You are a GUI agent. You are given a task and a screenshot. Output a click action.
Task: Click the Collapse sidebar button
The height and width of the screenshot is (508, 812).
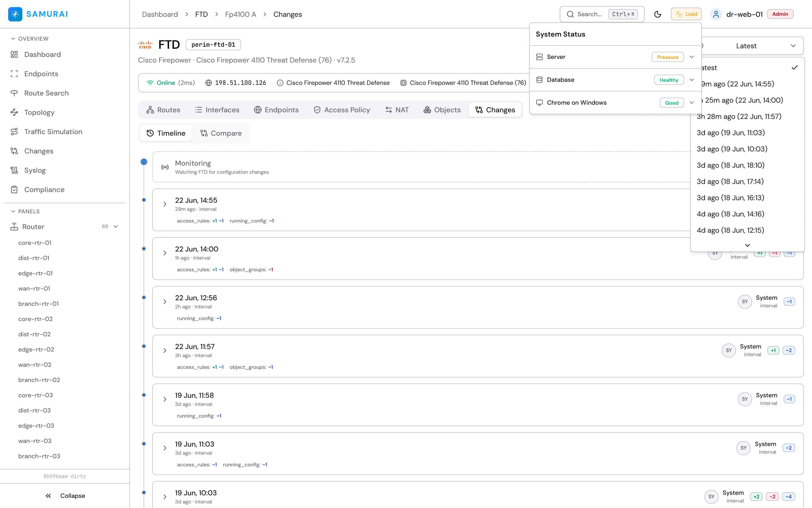click(x=65, y=496)
